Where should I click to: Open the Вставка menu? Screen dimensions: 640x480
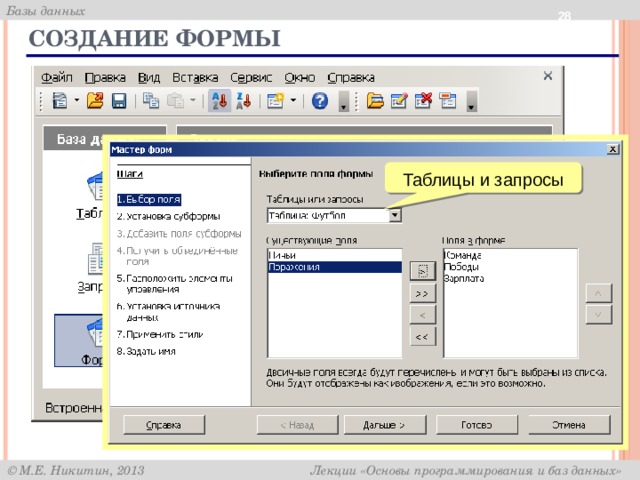pos(195,78)
